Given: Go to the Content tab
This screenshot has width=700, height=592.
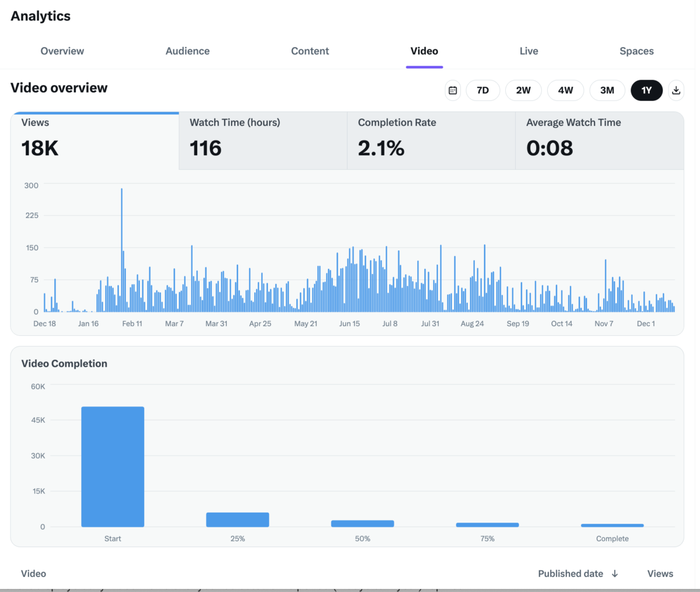Looking at the screenshot, I should [x=310, y=51].
